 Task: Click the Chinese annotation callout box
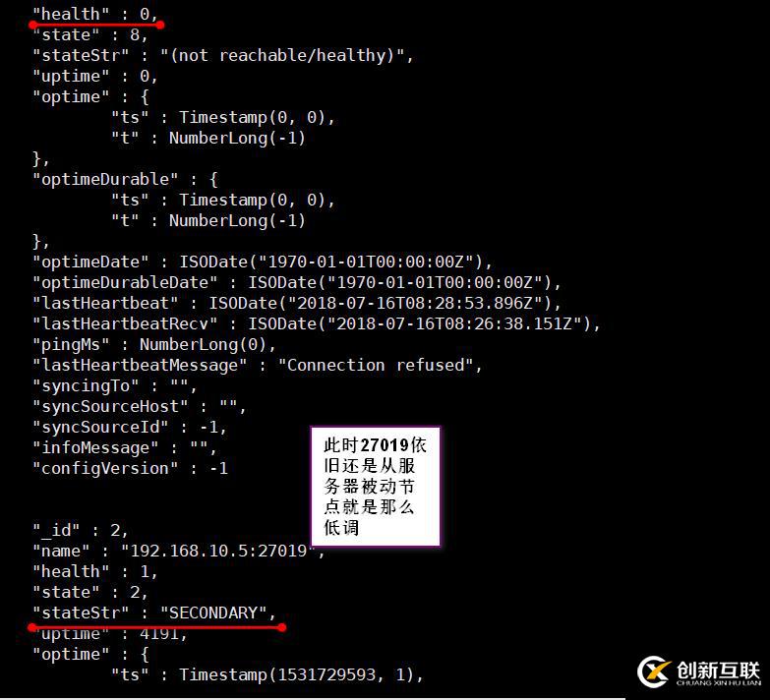(x=377, y=486)
